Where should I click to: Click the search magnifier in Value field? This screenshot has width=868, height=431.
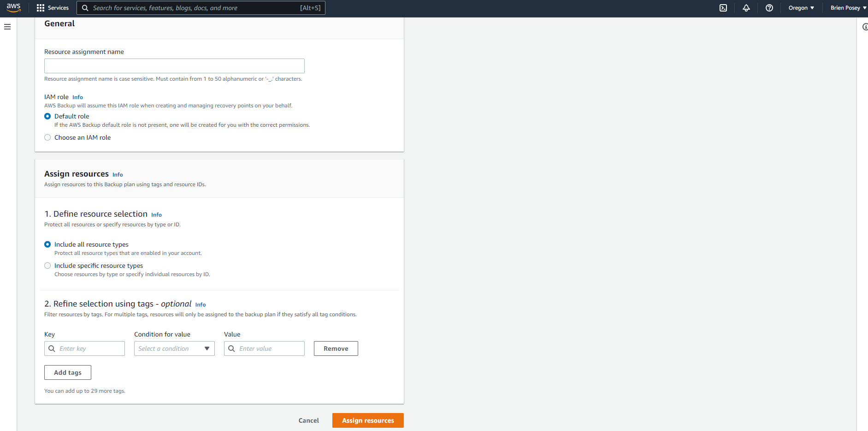(x=232, y=348)
